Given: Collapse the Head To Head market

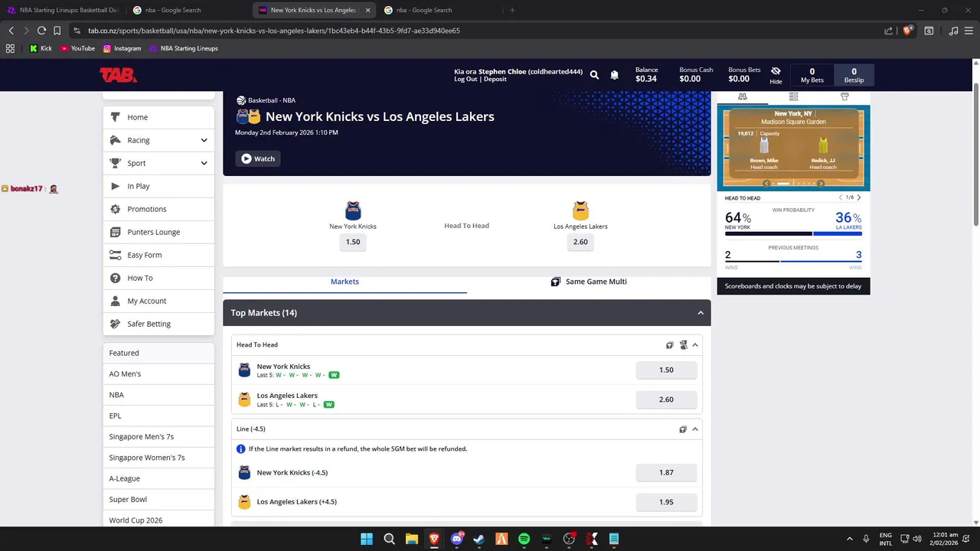Looking at the screenshot, I should 695,345.
